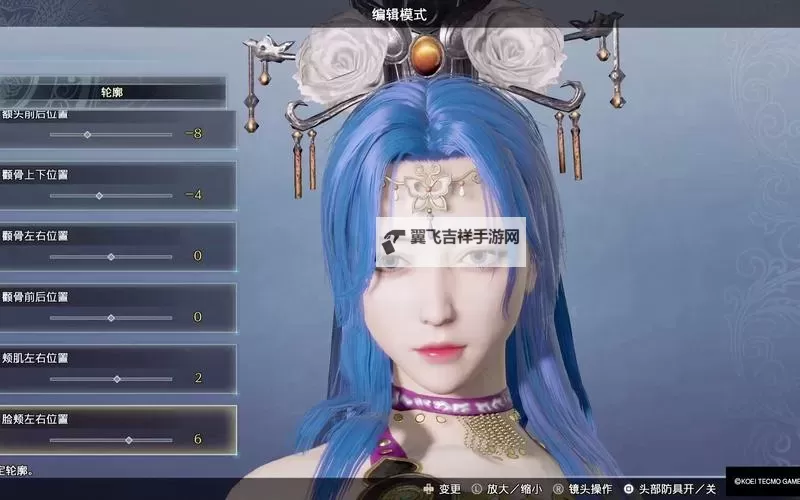Click the 0 value of 颧骨左右位置
The height and width of the screenshot is (500, 800).
pos(197,256)
